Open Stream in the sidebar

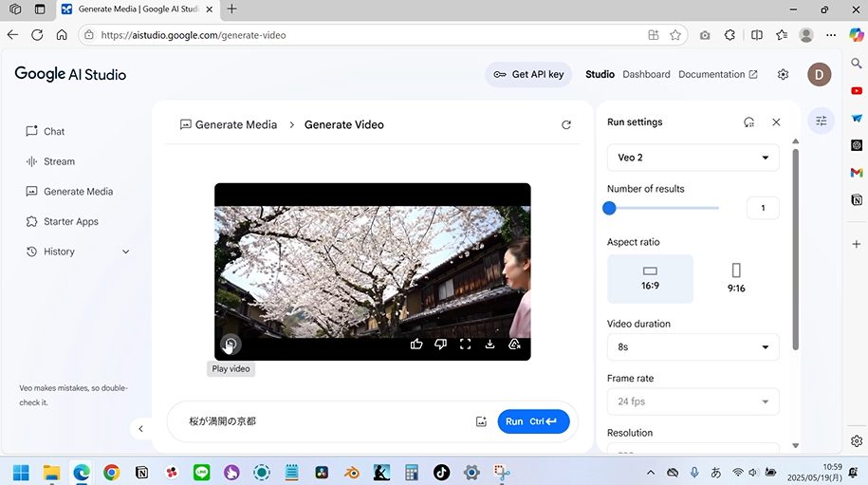pyautogui.click(x=59, y=161)
